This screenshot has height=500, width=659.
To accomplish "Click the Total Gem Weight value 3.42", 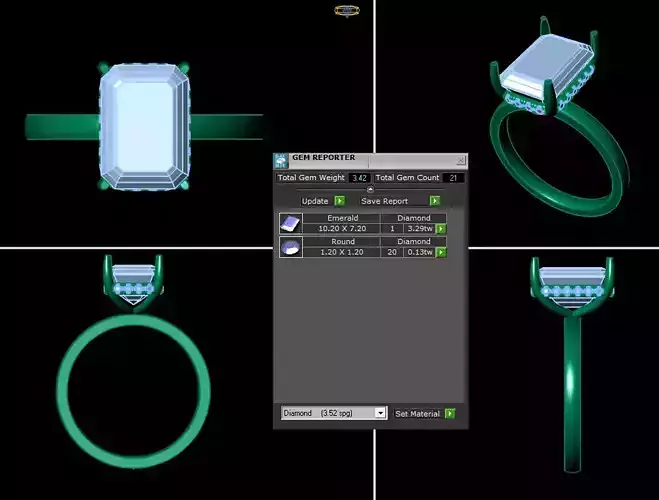I will [359, 178].
